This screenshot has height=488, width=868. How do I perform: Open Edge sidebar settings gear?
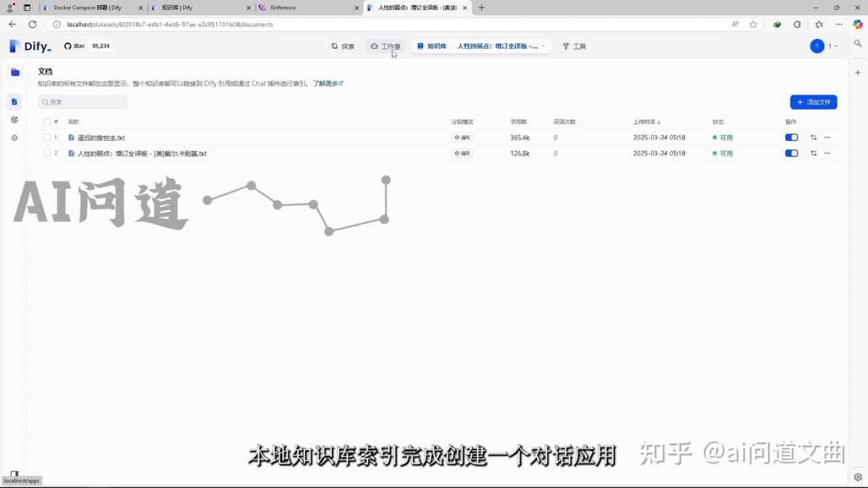[858, 477]
